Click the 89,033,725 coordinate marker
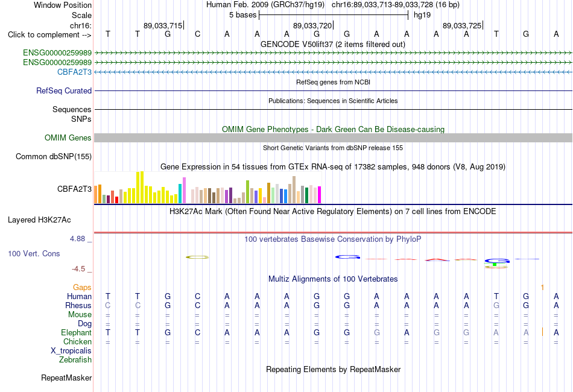This screenshot has height=392, width=573. click(463, 25)
